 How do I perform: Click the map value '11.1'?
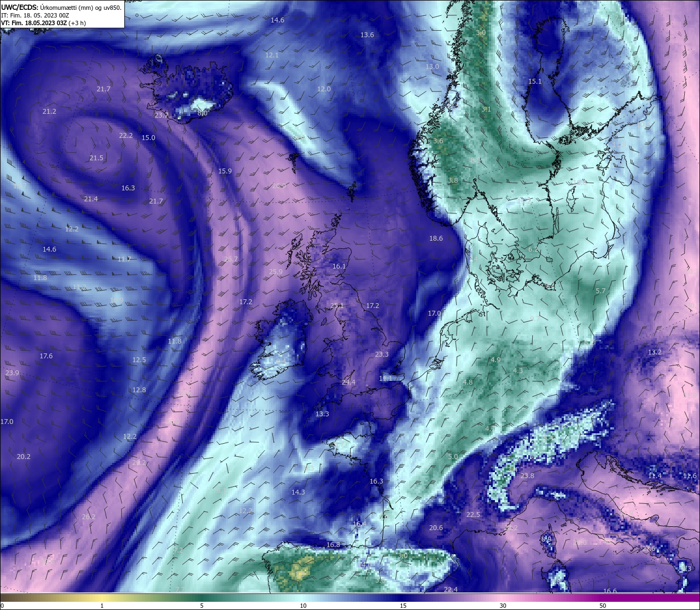[386, 379]
